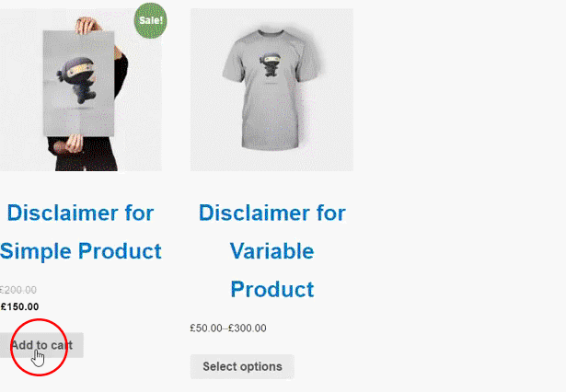The image size is (566, 392).
Task: Click the word 'Product' below Variable
Action: 272,289
